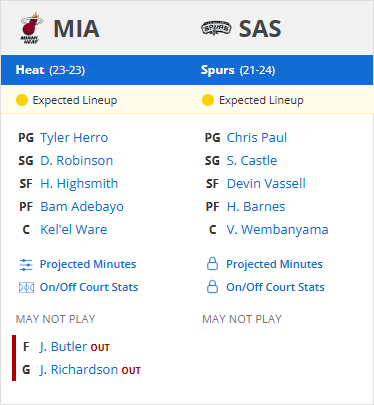This screenshot has width=374, height=405.
Task: Open Chris Paul's player page
Action: point(257,138)
